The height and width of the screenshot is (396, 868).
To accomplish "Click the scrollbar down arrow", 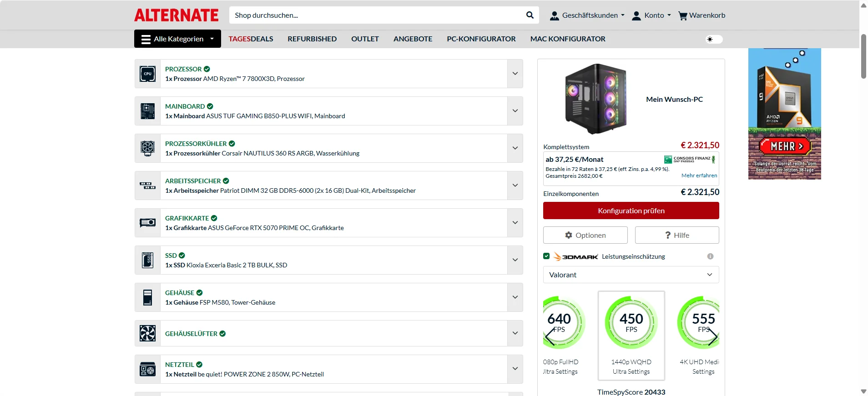I will (863, 391).
